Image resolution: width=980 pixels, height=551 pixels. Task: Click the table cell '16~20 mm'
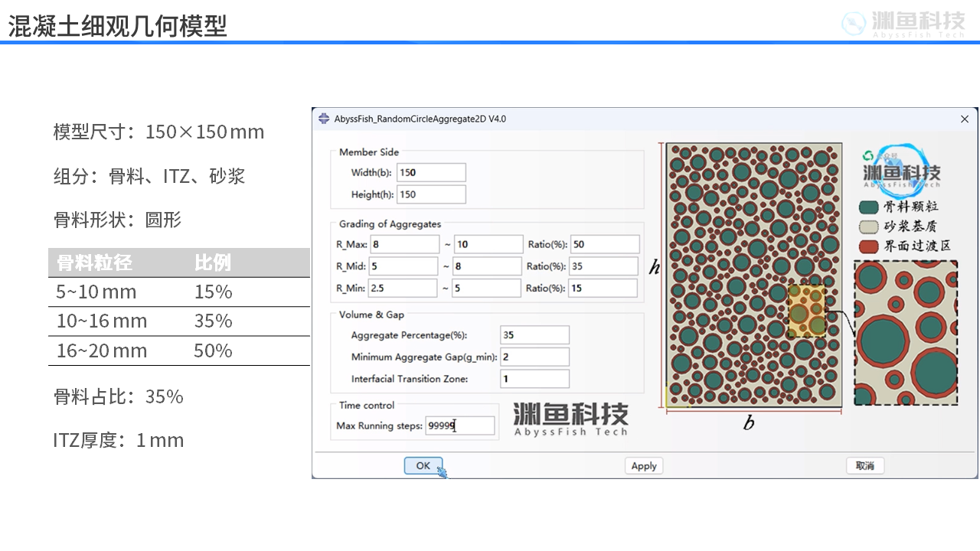[x=102, y=350]
